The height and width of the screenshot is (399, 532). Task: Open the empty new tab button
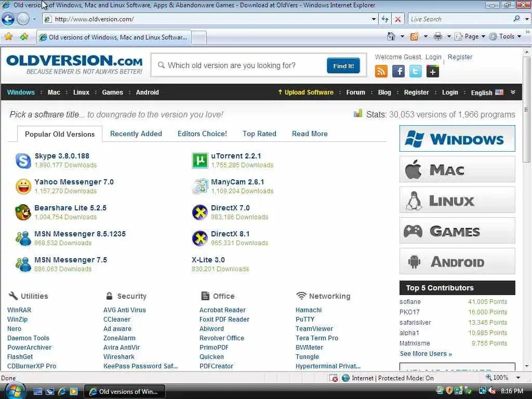(x=199, y=37)
